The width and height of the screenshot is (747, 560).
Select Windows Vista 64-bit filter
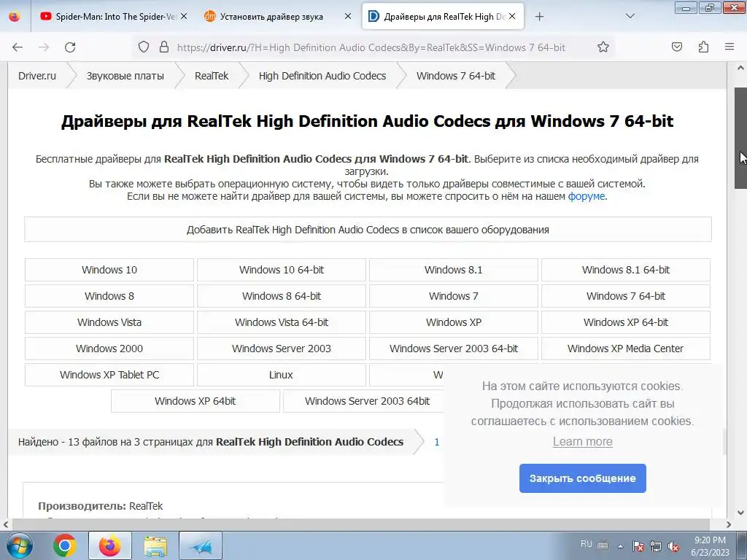coord(282,322)
